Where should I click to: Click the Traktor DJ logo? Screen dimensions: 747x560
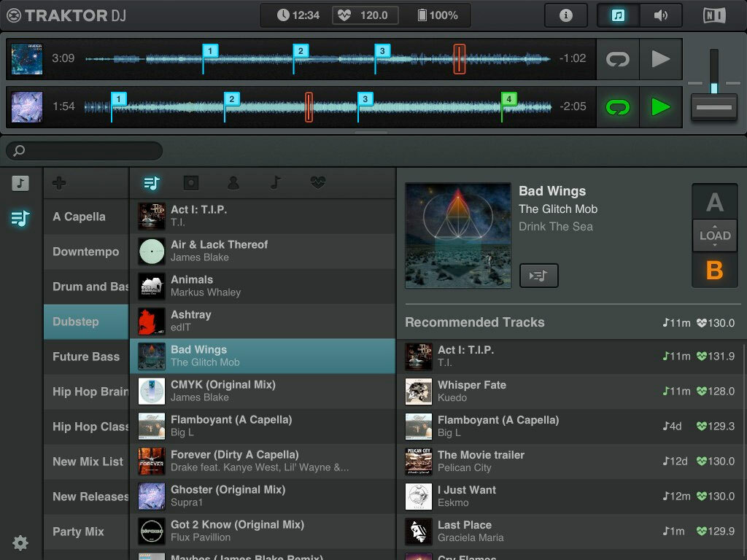click(x=67, y=15)
